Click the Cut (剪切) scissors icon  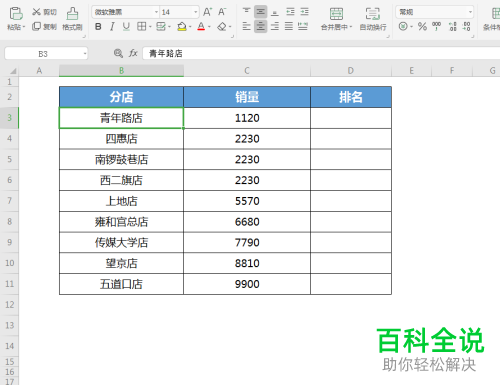(36, 12)
